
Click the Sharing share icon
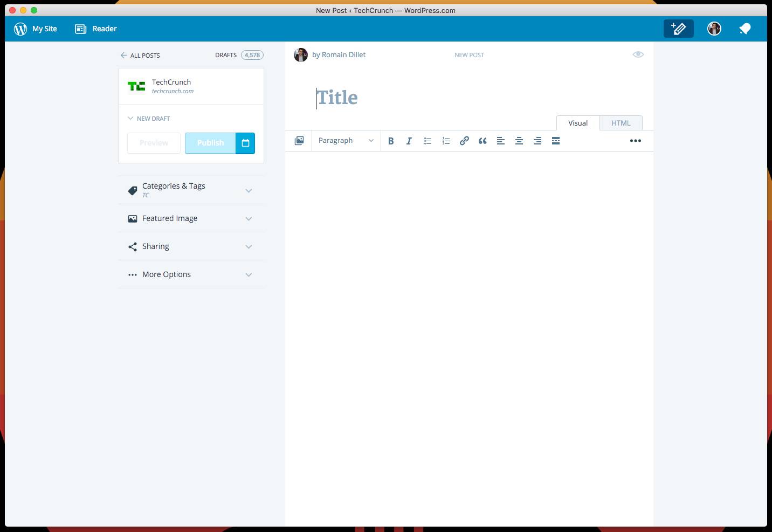tap(133, 247)
